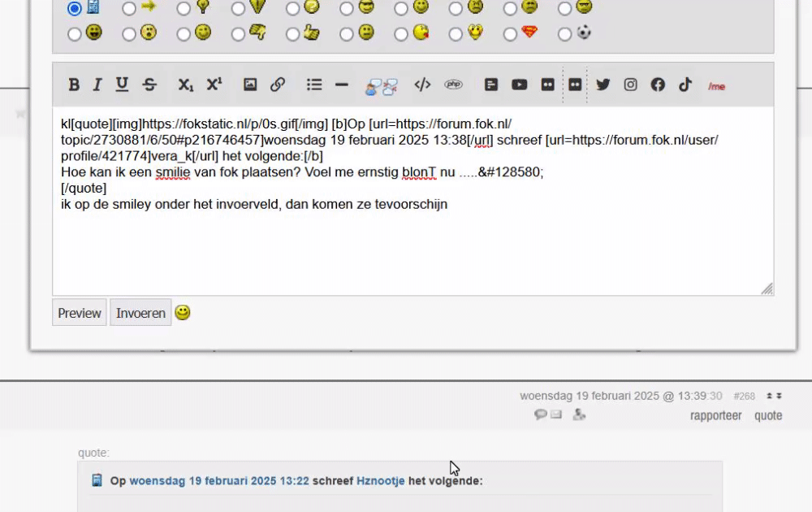This screenshot has width=812, height=512.
Task: Insert a PHP code tag
Action: (453, 85)
